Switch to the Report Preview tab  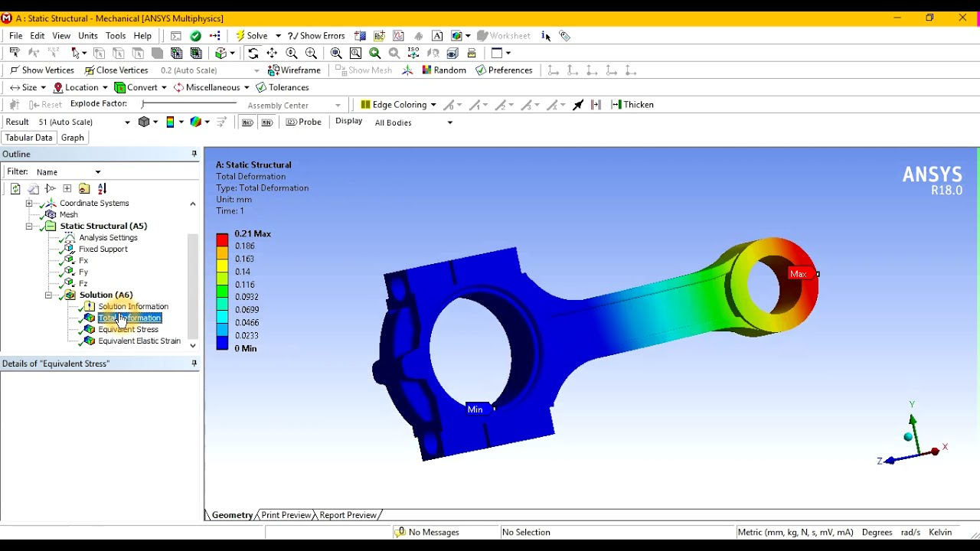pyautogui.click(x=348, y=515)
